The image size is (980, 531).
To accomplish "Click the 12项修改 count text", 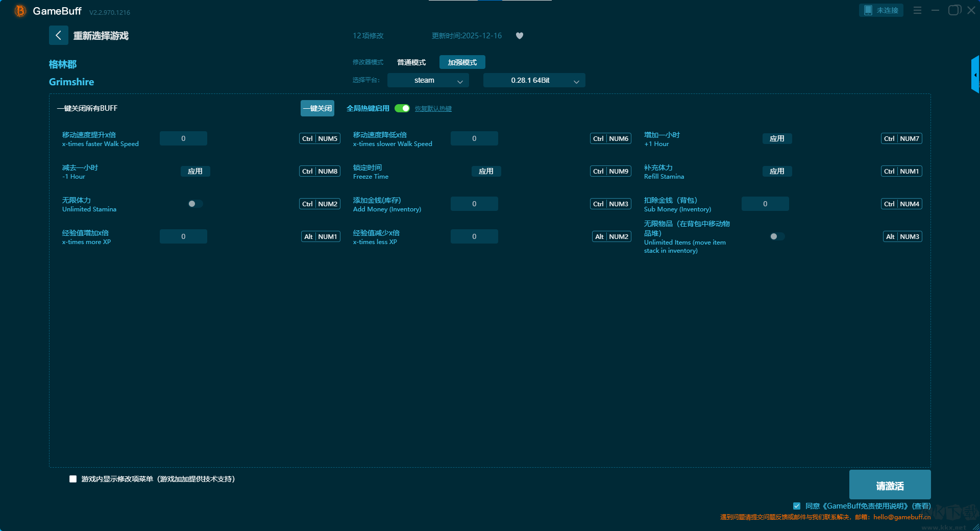I will point(368,36).
